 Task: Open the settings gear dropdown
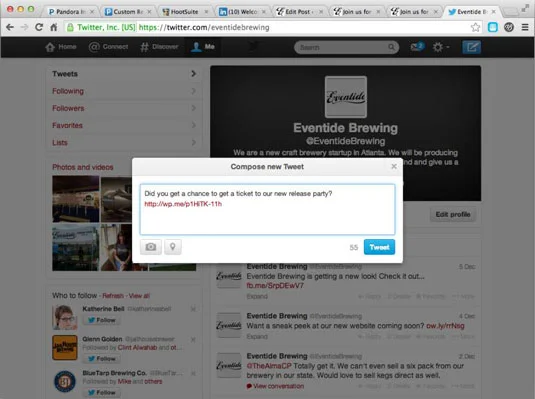pos(440,47)
